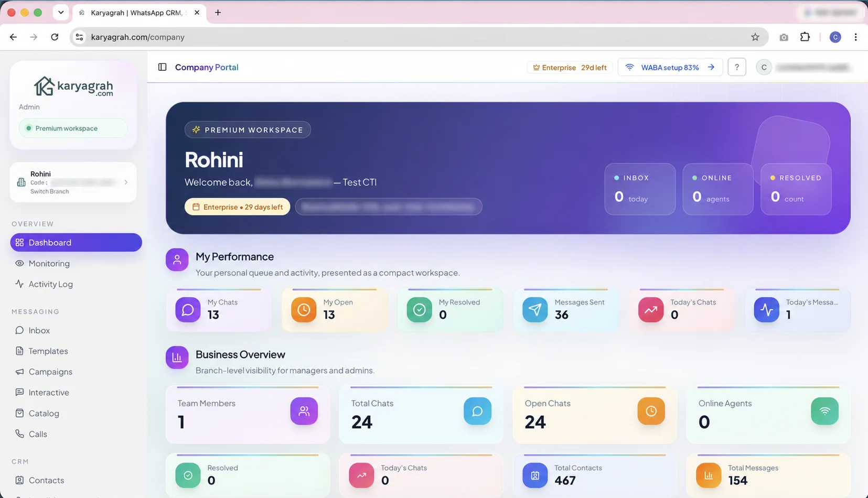Open Dashboard in the sidebar
Image resolution: width=868 pixels, height=498 pixels.
click(76, 242)
